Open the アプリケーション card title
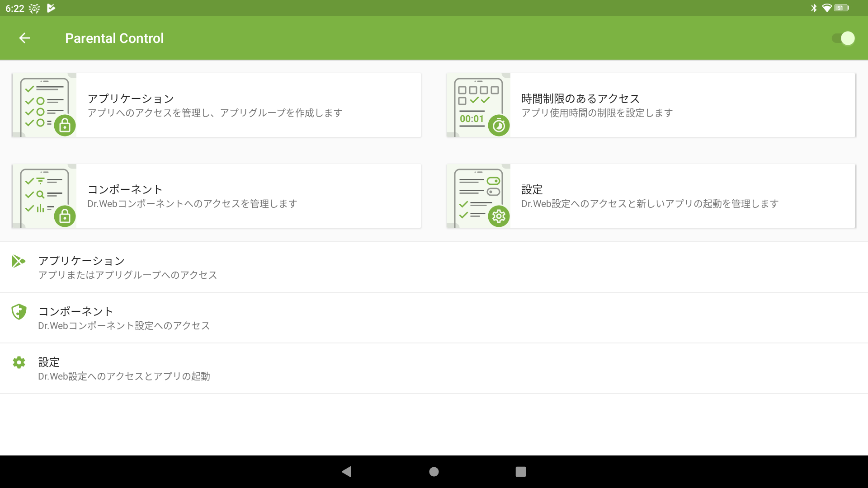The width and height of the screenshot is (868, 488). [x=131, y=99]
